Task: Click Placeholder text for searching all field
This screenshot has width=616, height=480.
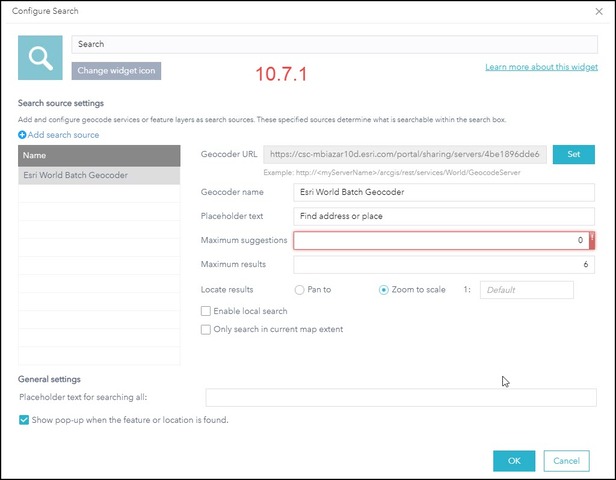Action: point(401,398)
